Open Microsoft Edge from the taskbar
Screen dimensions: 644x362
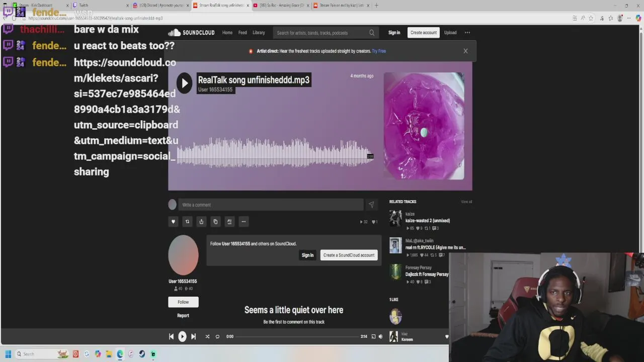pos(120,354)
